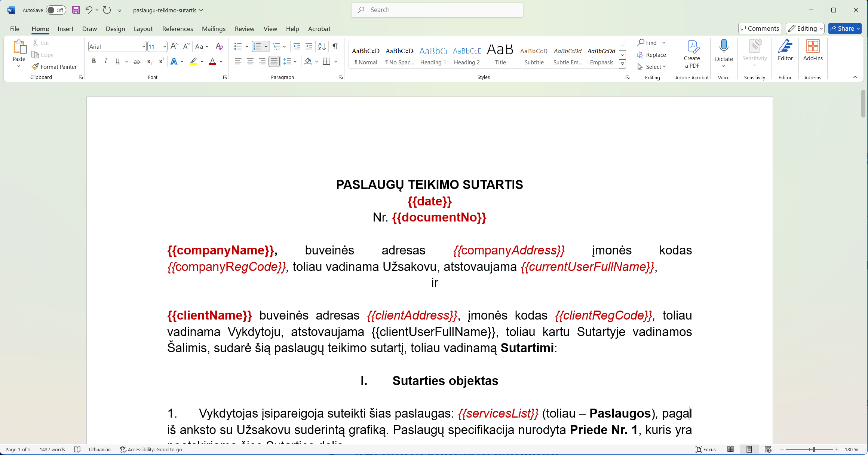Click the Format Painter brush icon

click(35, 67)
